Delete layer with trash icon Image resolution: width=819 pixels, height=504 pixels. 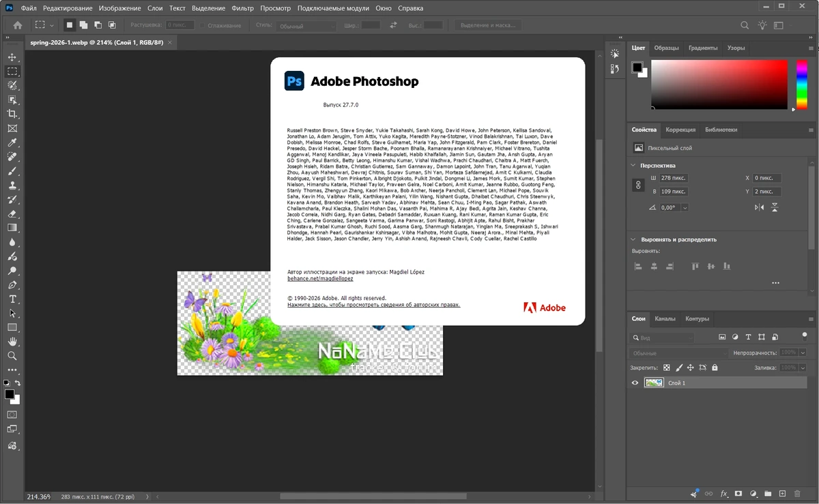pos(798,494)
